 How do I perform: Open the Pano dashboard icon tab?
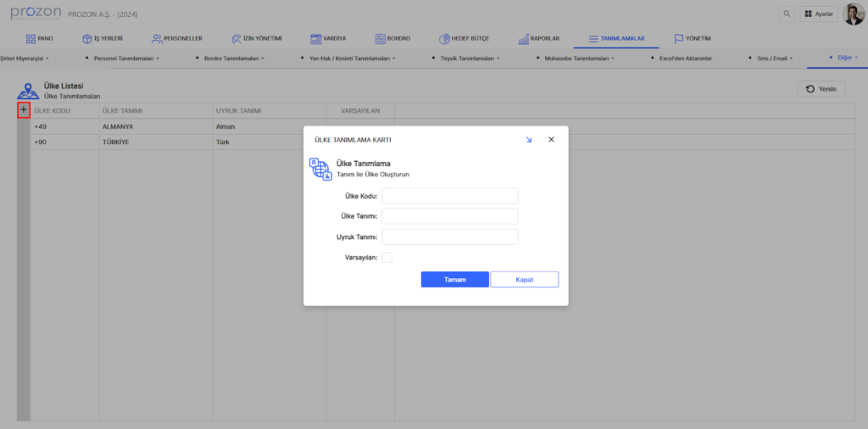(x=40, y=38)
